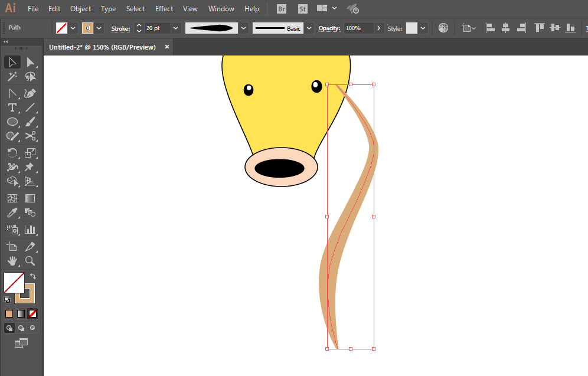Open the Object menu
Image resolution: width=588 pixels, height=376 pixels.
80,9
